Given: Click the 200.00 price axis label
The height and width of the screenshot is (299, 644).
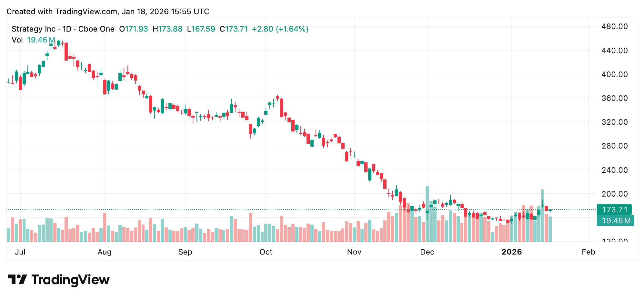Looking at the screenshot, I should click(614, 194).
